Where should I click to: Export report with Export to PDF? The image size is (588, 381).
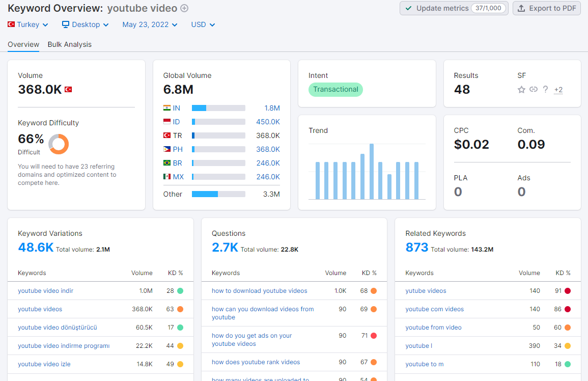[x=547, y=8]
